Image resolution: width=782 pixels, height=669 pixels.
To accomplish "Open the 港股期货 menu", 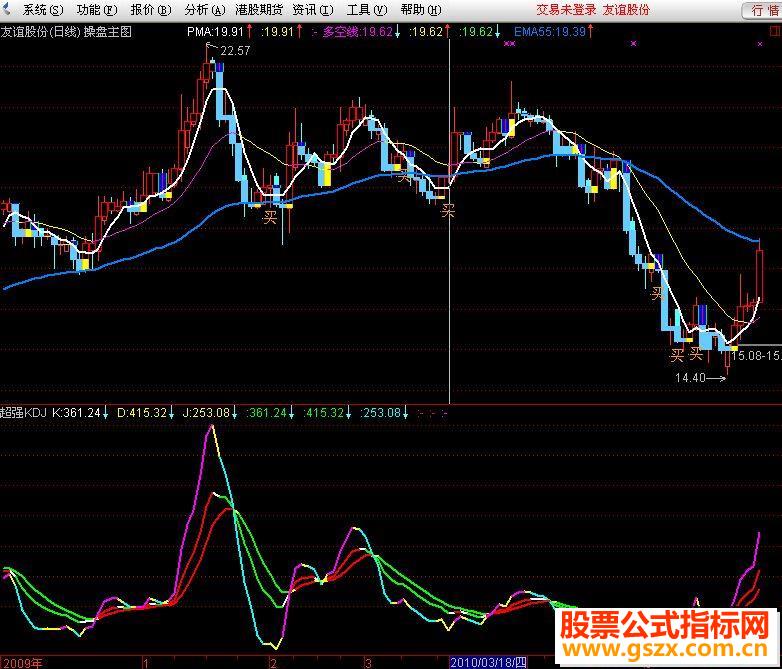I will click(x=259, y=10).
